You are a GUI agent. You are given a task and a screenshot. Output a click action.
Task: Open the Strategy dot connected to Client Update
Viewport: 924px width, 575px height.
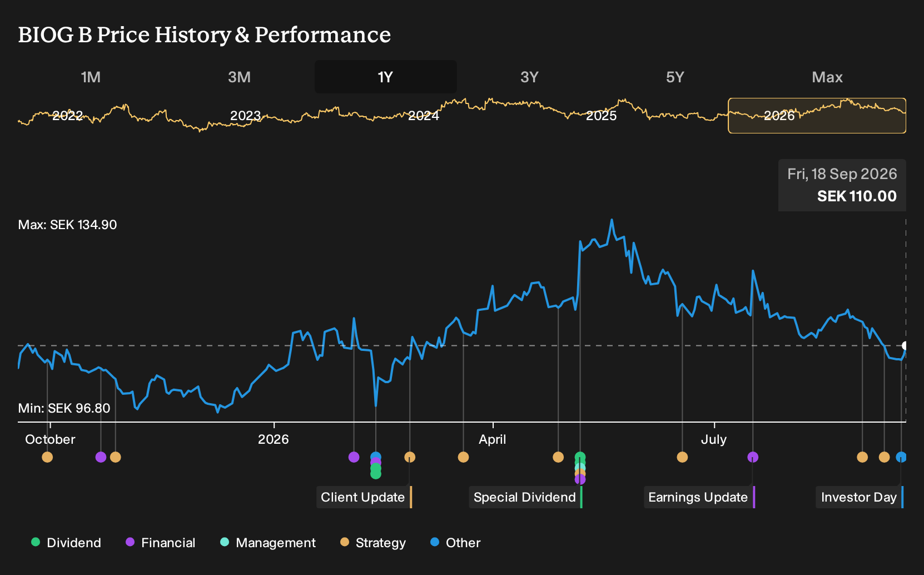(410, 457)
